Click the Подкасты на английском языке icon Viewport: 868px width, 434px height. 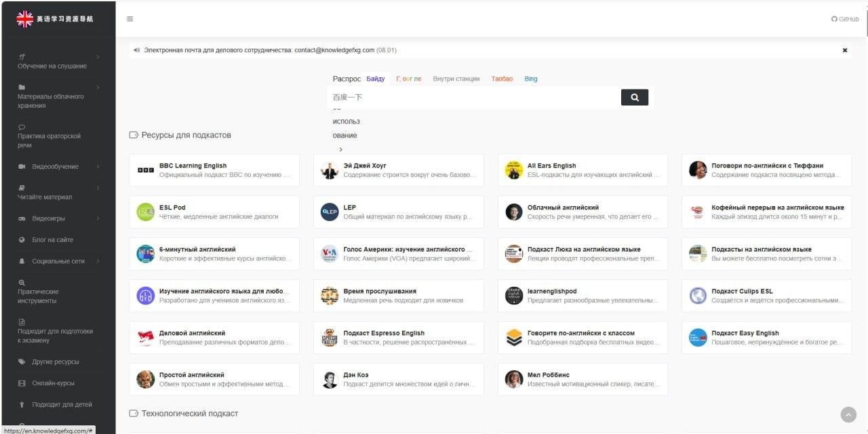coord(698,254)
